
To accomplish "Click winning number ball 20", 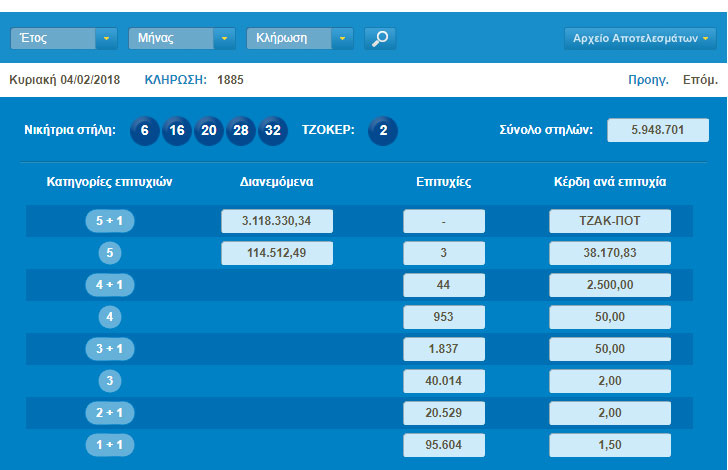I will (209, 130).
